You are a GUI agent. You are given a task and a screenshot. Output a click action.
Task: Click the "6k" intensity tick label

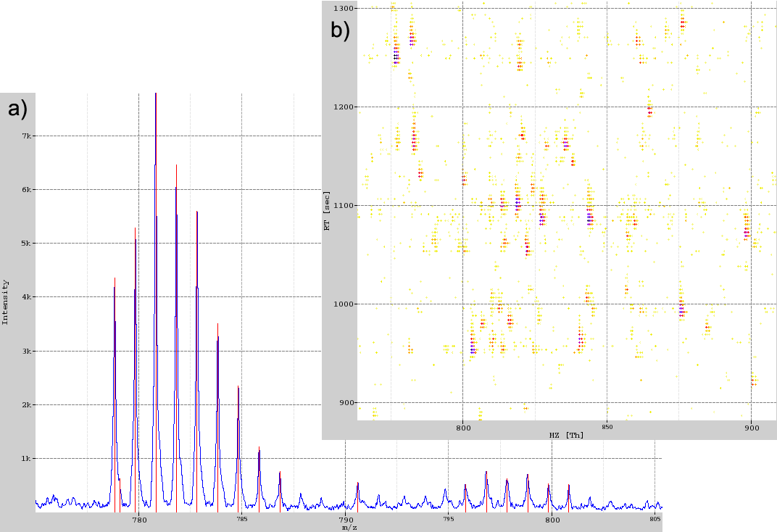(x=26, y=189)
